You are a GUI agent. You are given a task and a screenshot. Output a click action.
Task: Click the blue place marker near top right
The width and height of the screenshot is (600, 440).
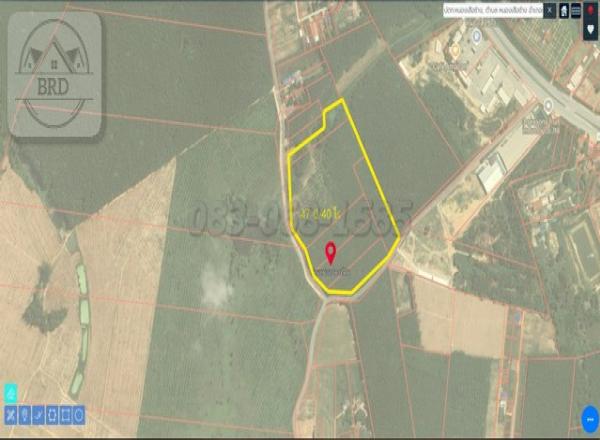(x=476, y=35)
